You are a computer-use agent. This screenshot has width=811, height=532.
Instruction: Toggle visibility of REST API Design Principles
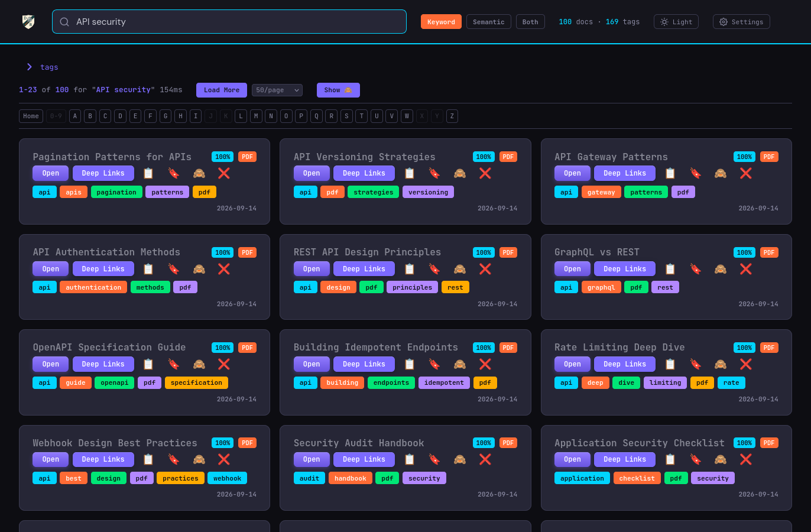point(460,269)
